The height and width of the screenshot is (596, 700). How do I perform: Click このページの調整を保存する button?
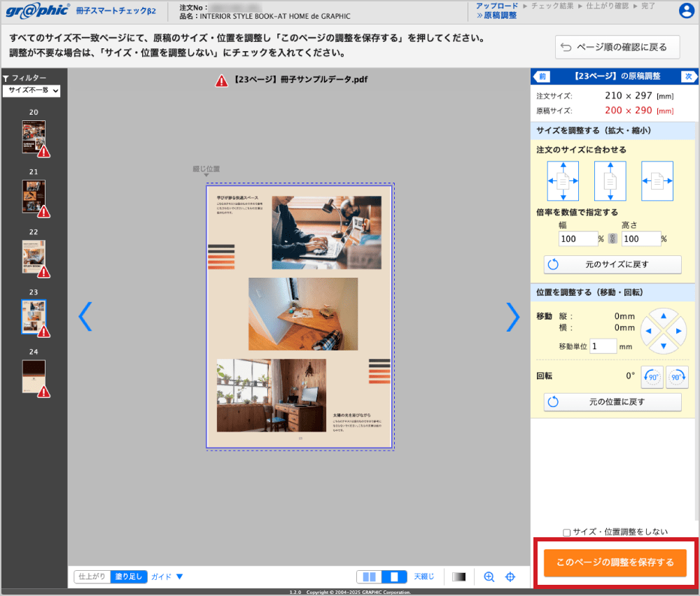pyautogui.click(x=615, y=562)
